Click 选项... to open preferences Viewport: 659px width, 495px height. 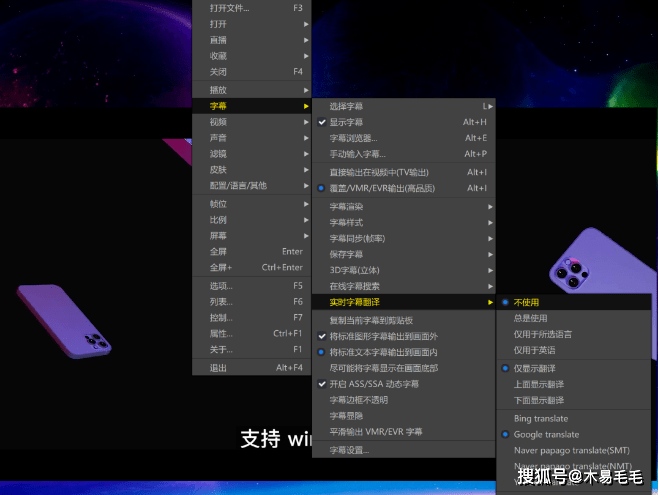pos(220,285)
